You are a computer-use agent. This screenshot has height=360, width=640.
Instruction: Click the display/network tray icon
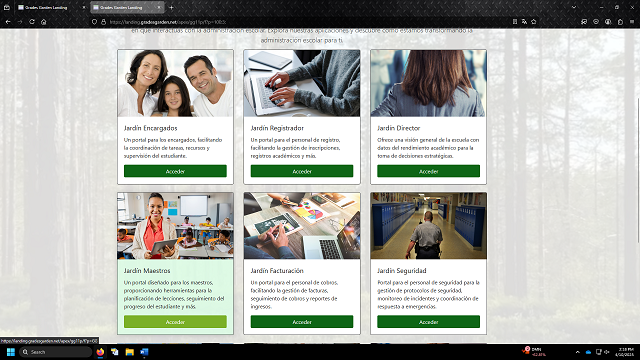(x=598, y=352)
